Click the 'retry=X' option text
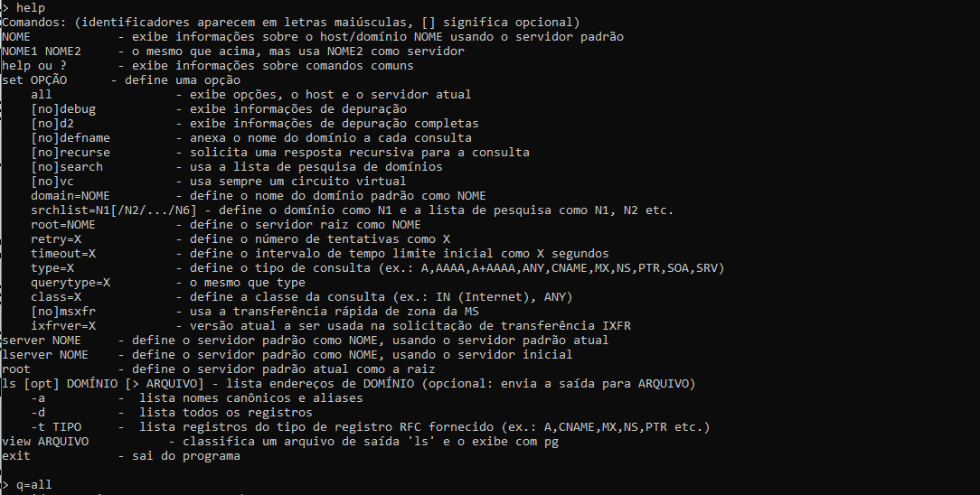980x495 pixels. click(56, 238)
